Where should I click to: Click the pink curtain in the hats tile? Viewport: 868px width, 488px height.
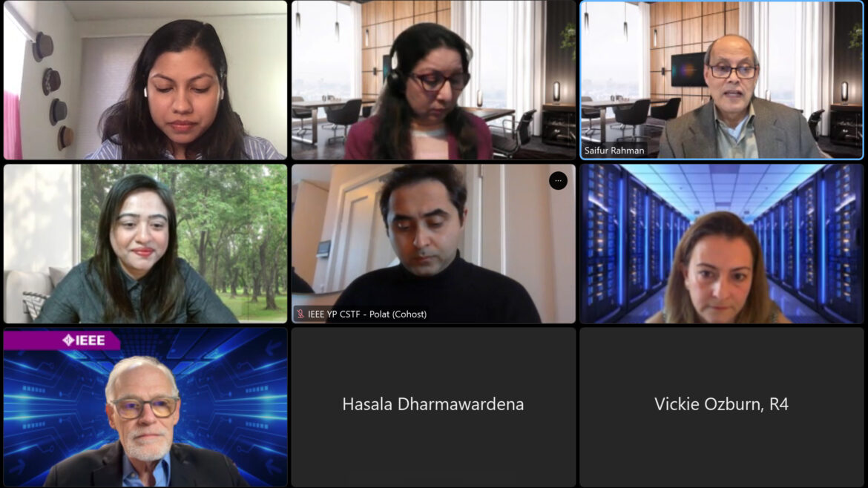click(x=13, y=125)
